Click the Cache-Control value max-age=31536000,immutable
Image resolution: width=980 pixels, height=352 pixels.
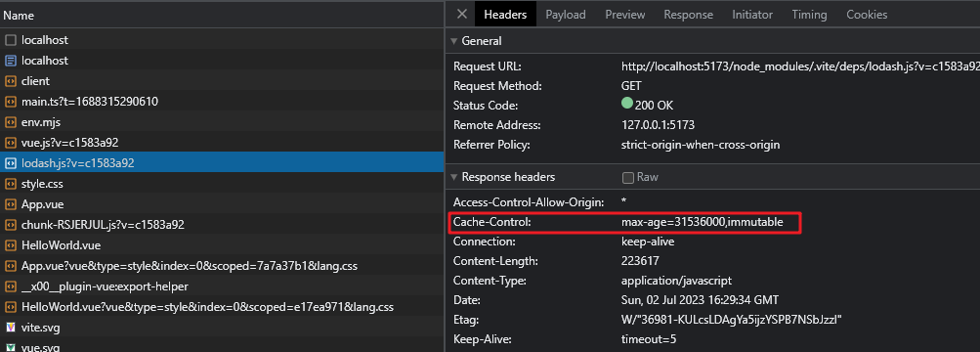coord(702,222)
